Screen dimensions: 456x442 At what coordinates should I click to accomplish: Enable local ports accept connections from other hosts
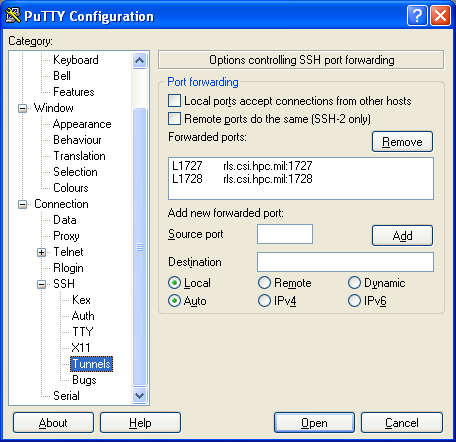pos(174,100)
